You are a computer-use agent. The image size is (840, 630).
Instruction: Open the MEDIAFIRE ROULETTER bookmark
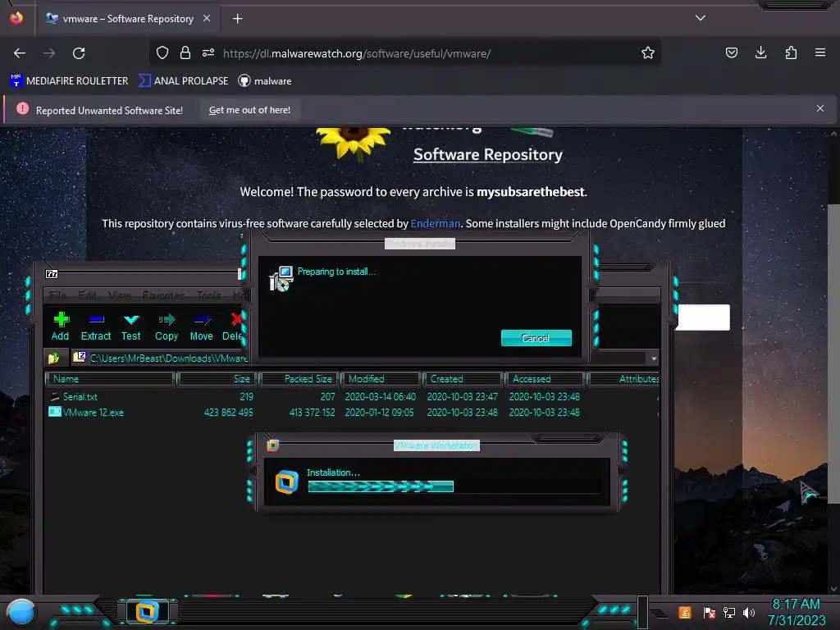[69, 81]
